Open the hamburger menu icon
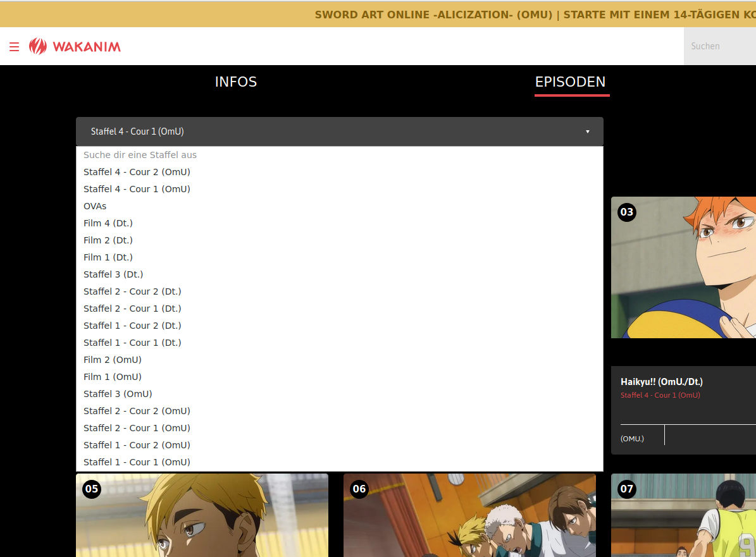 (x=14, y=47)
